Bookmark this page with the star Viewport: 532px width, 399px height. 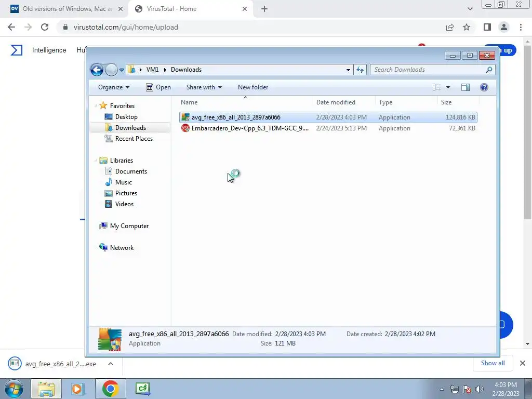tap(467, 27)
